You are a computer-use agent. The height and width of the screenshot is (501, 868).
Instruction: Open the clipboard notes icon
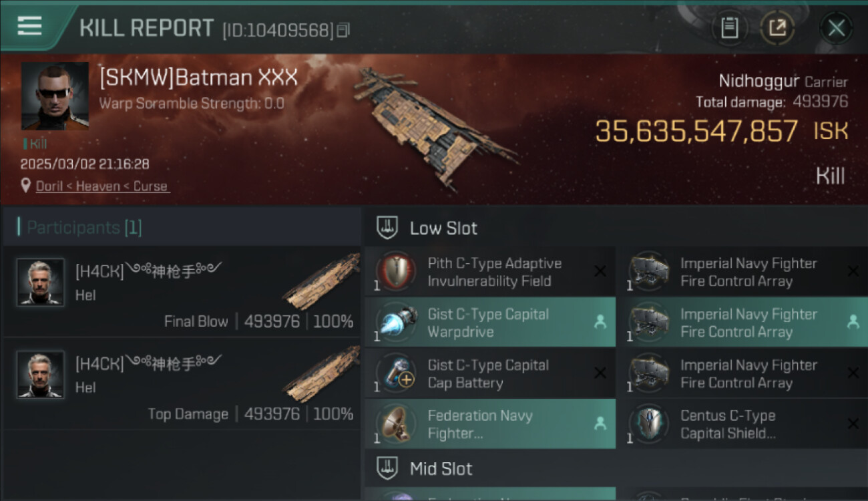pyautogui.click(x=729, y=28)
